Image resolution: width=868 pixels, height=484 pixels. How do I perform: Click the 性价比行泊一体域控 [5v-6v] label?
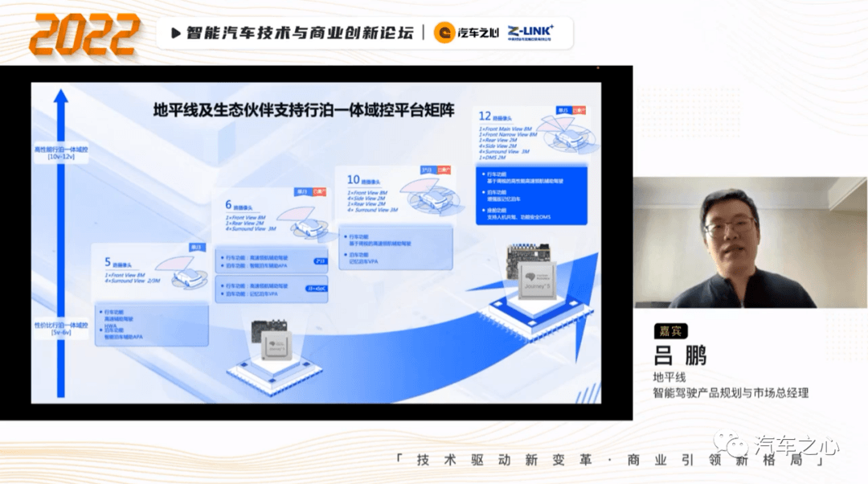click(61, 328)
